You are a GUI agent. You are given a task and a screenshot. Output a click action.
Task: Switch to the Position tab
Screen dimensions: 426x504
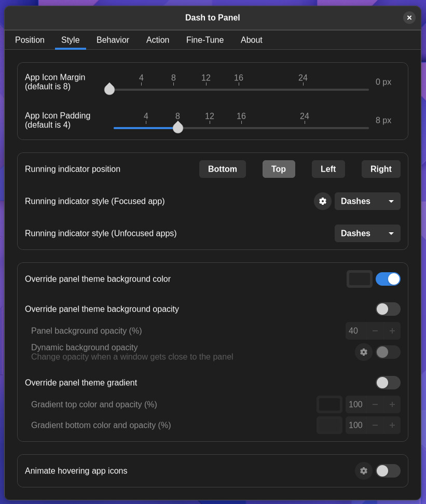point(30,40)
